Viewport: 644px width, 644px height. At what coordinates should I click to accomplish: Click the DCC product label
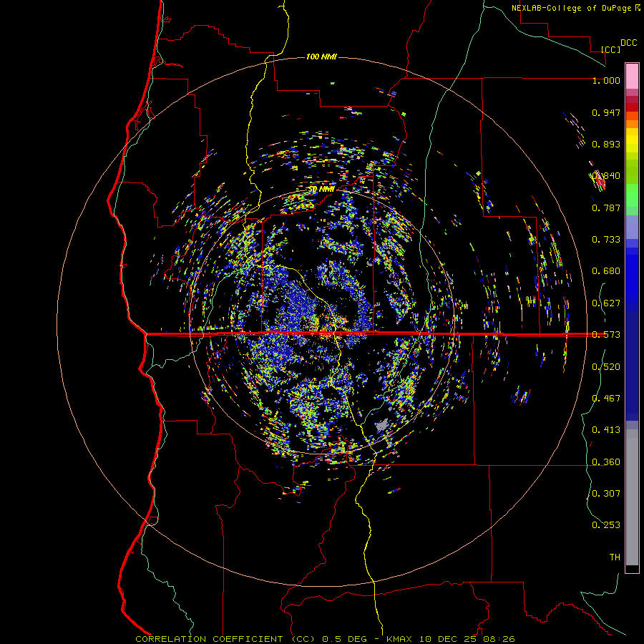click(x=628, y=43)
